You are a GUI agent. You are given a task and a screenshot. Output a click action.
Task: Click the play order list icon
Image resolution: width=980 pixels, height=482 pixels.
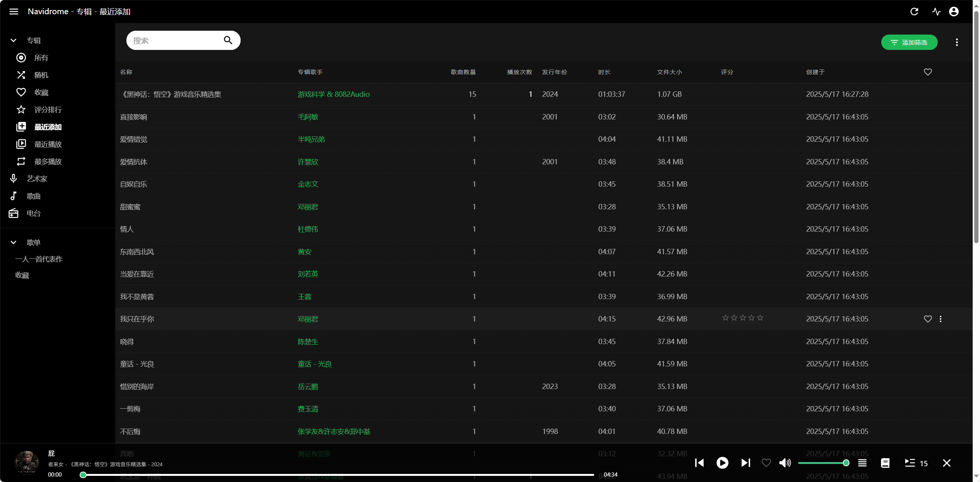862,463
